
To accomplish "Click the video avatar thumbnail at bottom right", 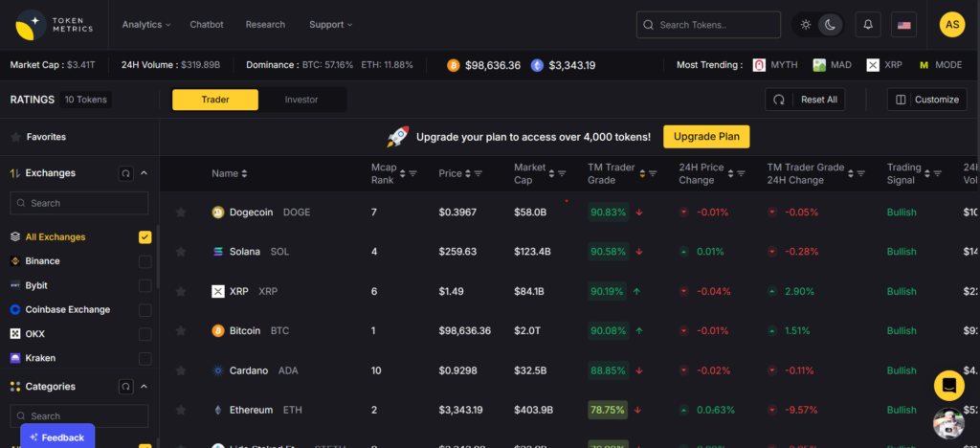I will click(x=948, y=424).
